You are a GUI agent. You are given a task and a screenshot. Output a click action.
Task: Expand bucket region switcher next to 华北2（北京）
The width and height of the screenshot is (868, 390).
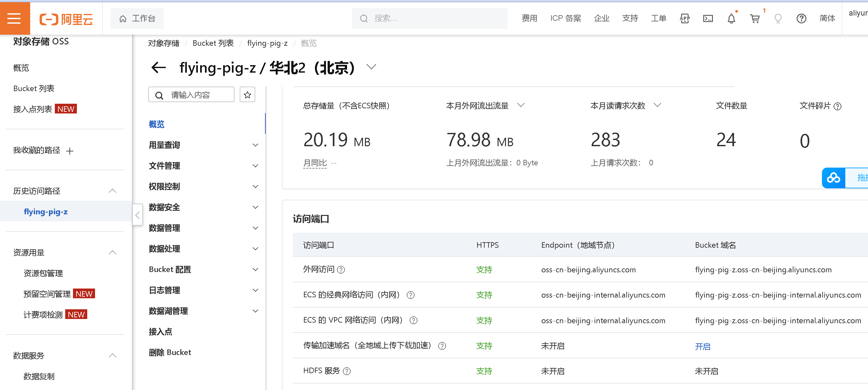(371, 67)
